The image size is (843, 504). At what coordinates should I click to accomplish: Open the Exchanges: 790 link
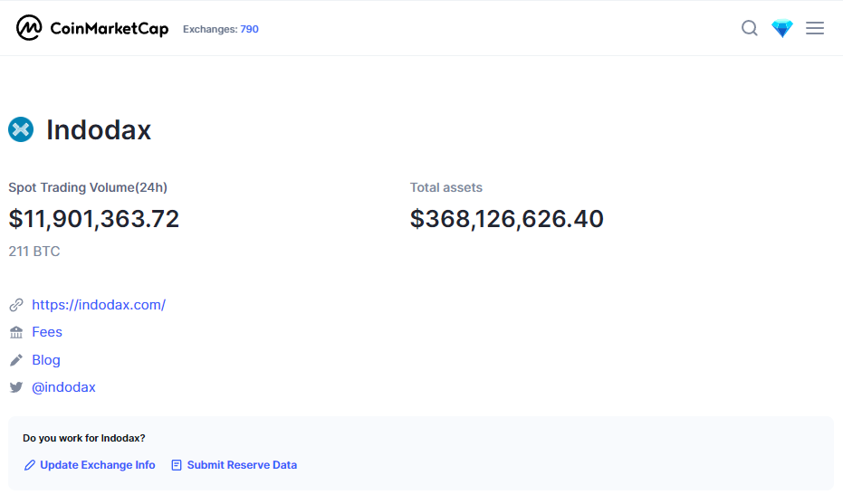[x=221, y=29]
